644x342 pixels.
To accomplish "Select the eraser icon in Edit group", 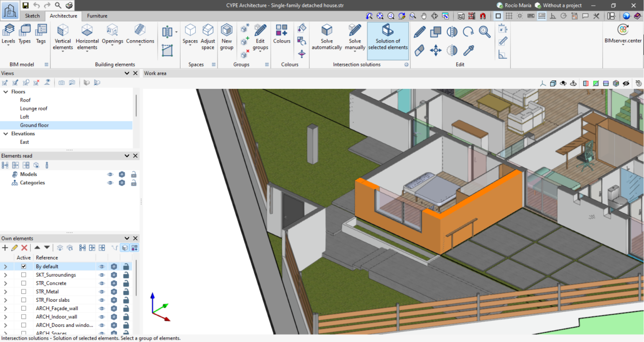I will pos(419,50).
